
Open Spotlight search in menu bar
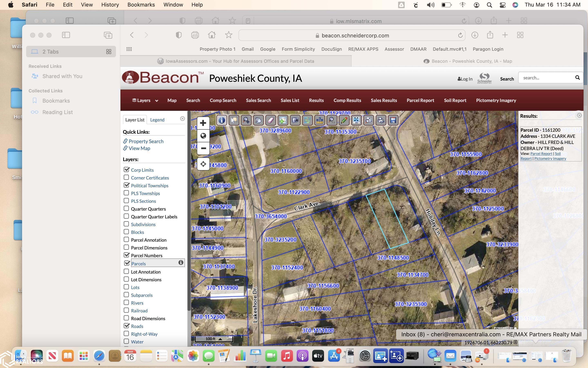click(x=489, y=5)
